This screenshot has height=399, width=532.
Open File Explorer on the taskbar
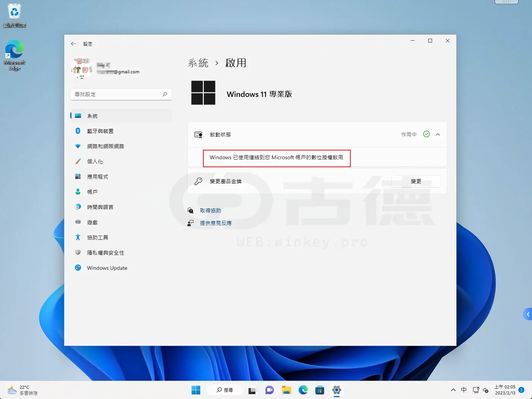pos(286,390)
